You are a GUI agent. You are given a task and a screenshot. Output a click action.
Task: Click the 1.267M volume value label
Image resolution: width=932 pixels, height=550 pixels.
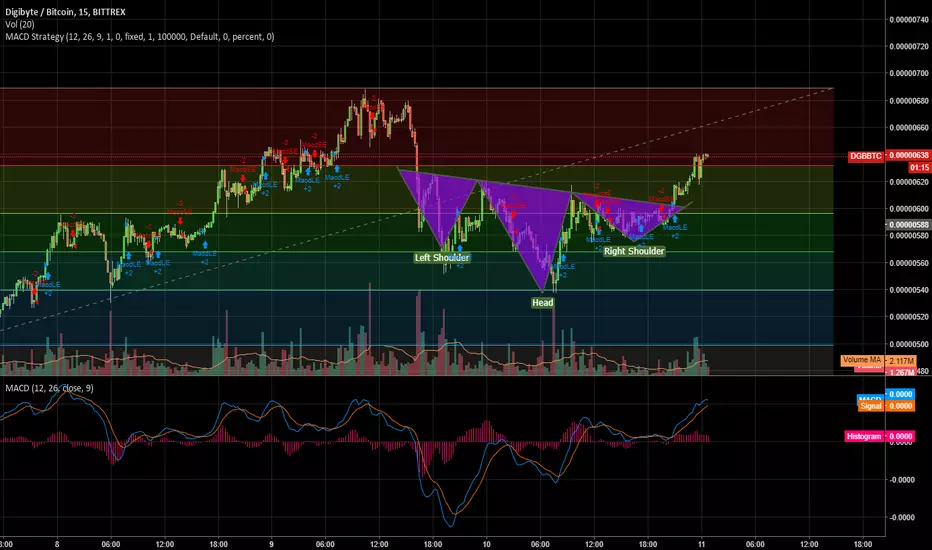(901, 372)
